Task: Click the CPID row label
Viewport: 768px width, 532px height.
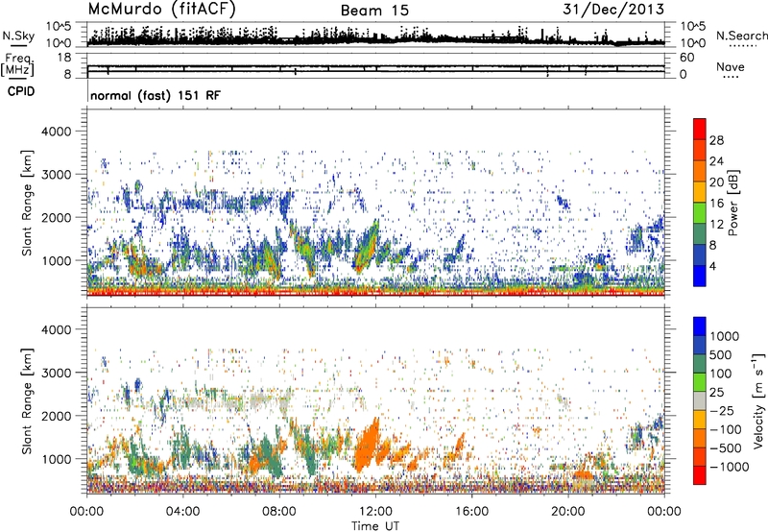Action: click(21, 91)
